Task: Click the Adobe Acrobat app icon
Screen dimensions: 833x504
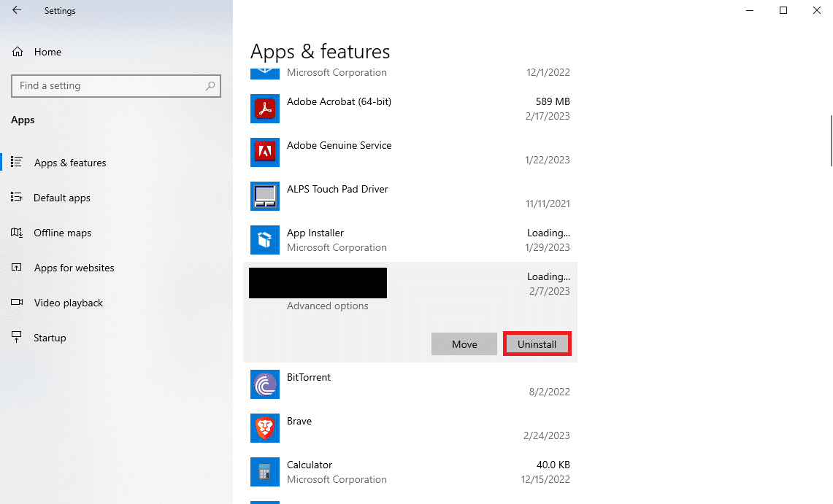Action: tap(264, 109)
